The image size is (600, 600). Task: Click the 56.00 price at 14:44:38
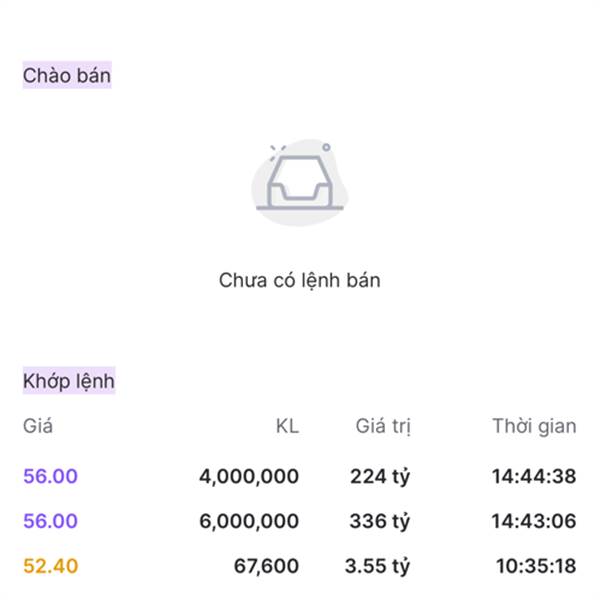50,476
